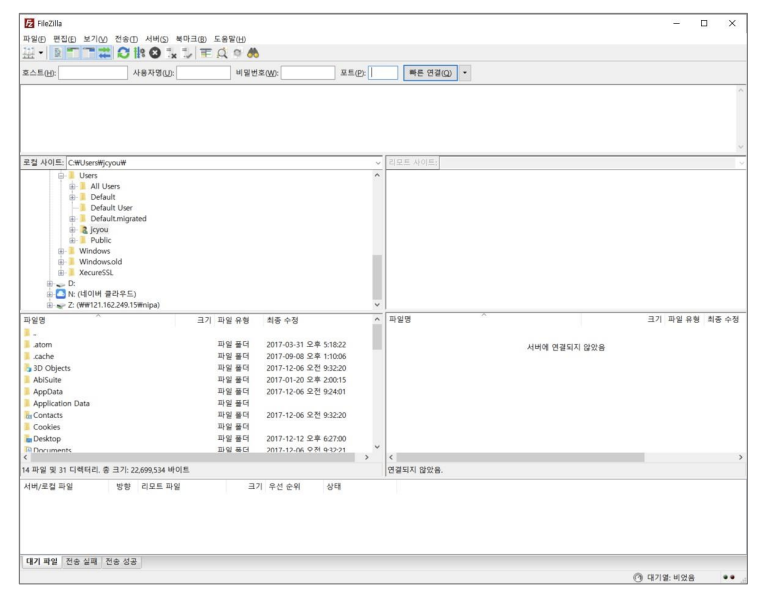Screen dimensions: 783x600
Task: Expand the Default.migrated folder
Action: (x=72, y=219)
